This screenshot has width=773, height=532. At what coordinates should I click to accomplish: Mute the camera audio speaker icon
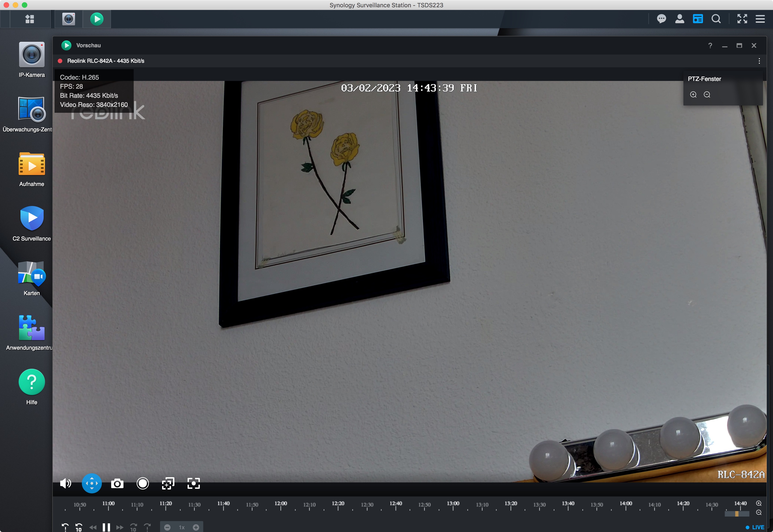pyautogui.click(x=65, y=483)
